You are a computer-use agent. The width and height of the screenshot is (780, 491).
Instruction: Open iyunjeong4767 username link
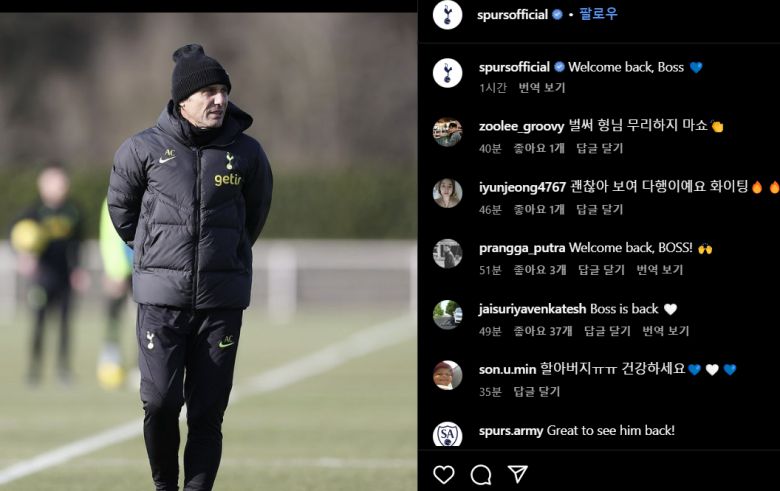tap(522, 187)
